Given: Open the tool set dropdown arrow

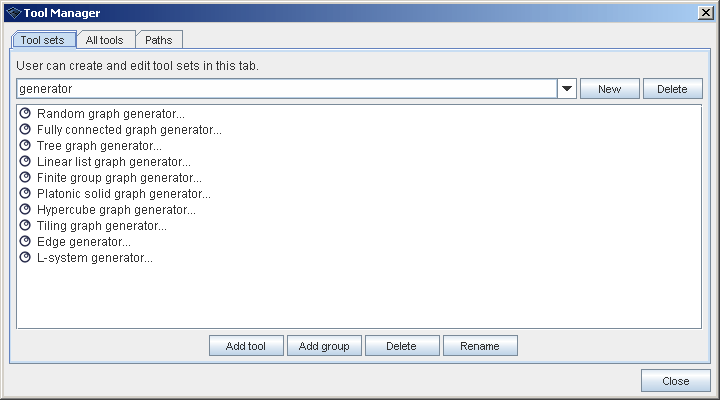Looking at the screenshot, I should click(x=567, y=89).
